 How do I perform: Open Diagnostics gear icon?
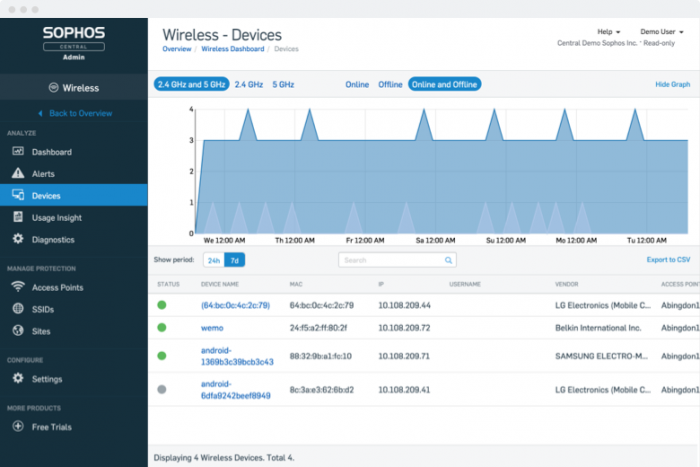(x=17, y=239)
